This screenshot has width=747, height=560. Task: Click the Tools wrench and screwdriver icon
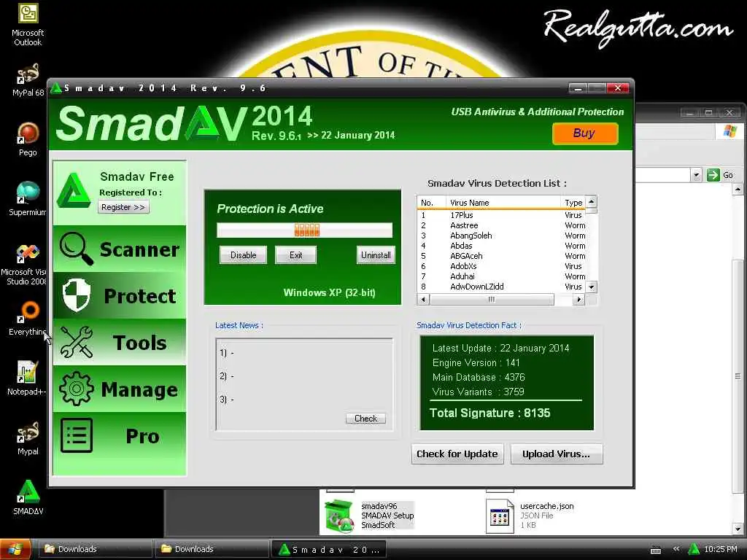(x=76, y=341)
